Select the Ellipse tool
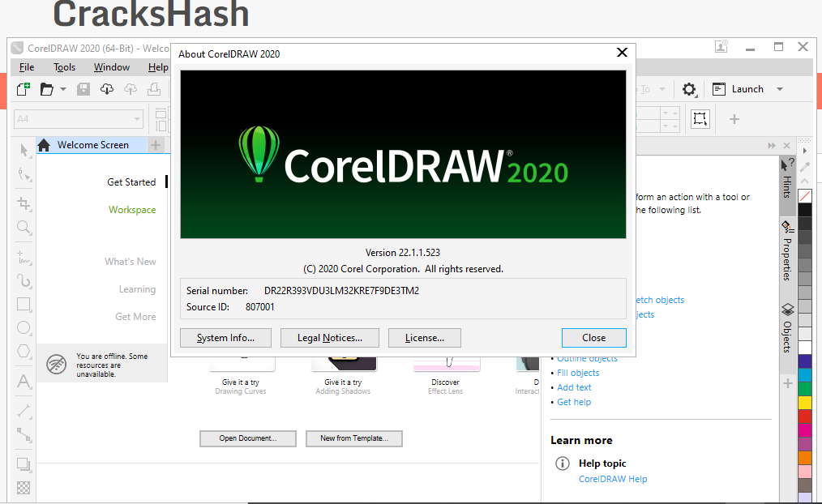 tap(24, 327)
